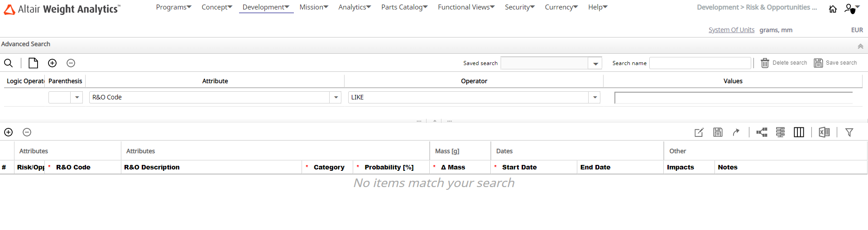The width and height of the screenshot is (868, 230).
Task: Expand the Attribute R&O Code dropdown
Action: coord(336,98)
